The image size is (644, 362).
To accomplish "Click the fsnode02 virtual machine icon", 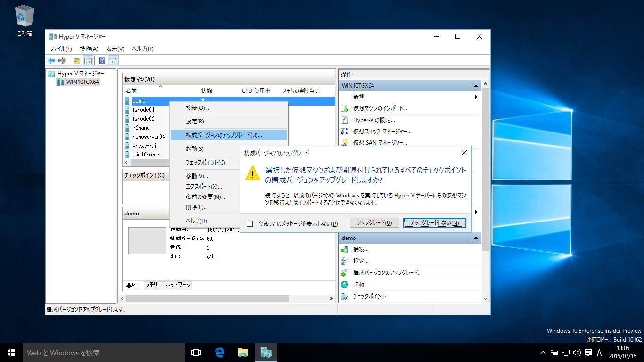I will click(128, 119).
